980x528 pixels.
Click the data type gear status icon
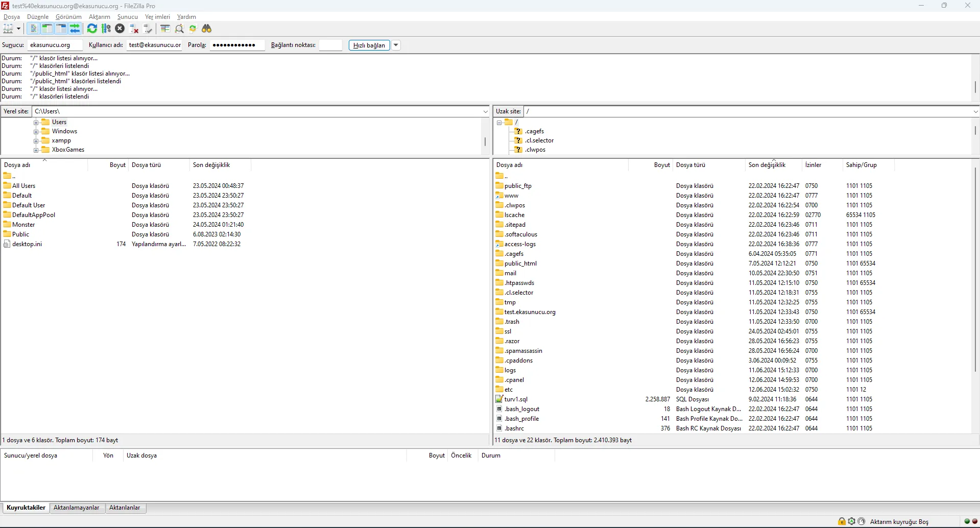tap(851, 521)
